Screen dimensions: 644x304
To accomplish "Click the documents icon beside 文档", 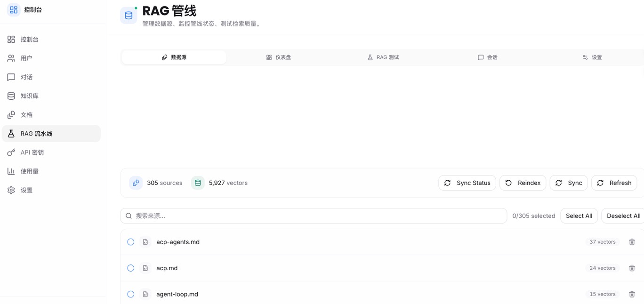I will (11, 115).
